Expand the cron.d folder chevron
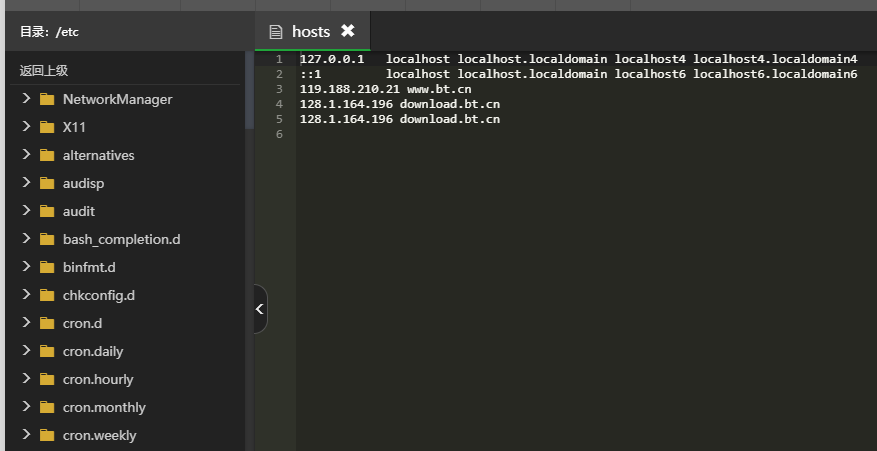Image resolution: width=877 pixels, height=451 pixels. click(x=25, y=323)
